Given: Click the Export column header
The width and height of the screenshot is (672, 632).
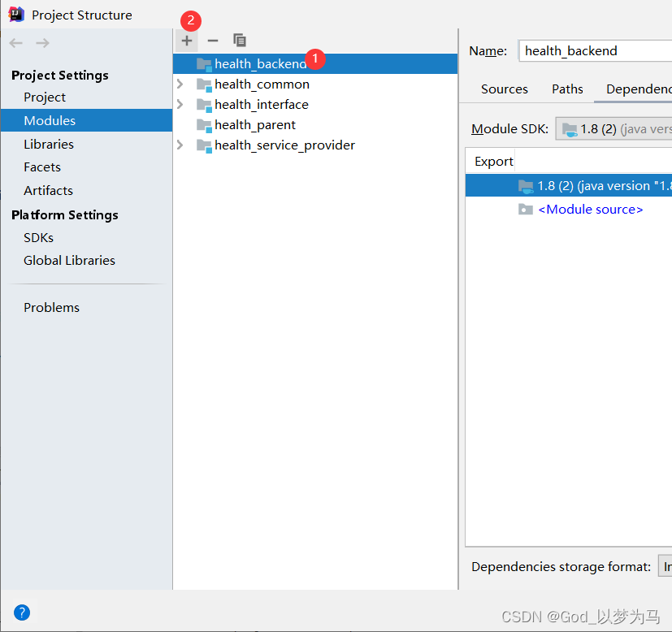Looking at the screenshot, I should coord(494,162).
